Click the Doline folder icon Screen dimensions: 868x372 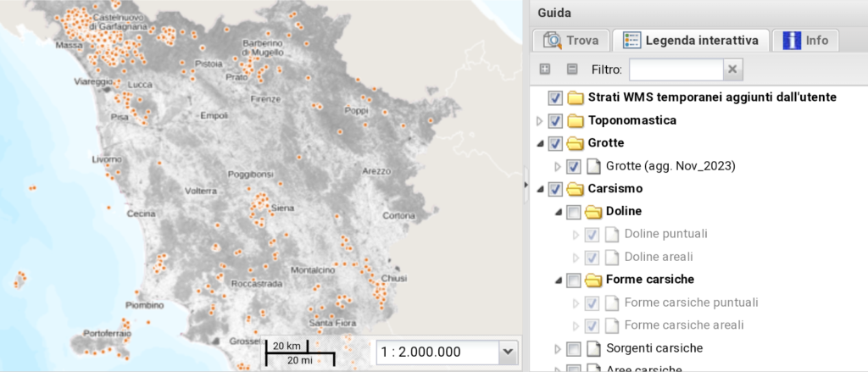click(593, 211)
